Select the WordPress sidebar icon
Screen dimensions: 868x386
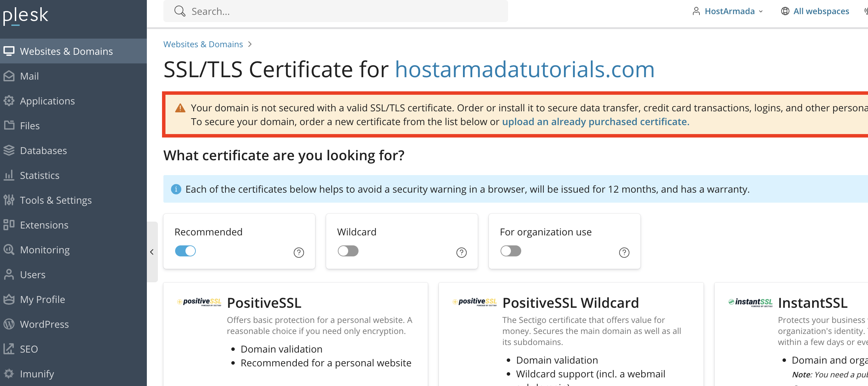[x=9, y=324]
